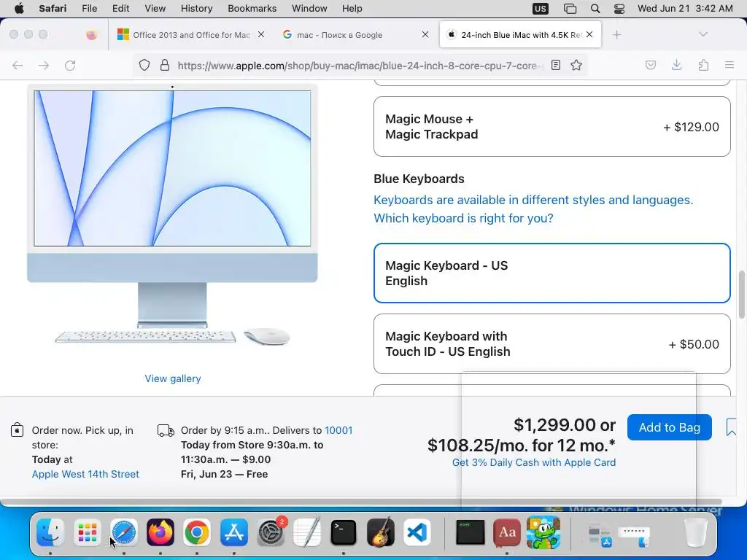Open the keyboards styles and languages link
The height and width of the screenshot is (560, 747).
point(533,209)
